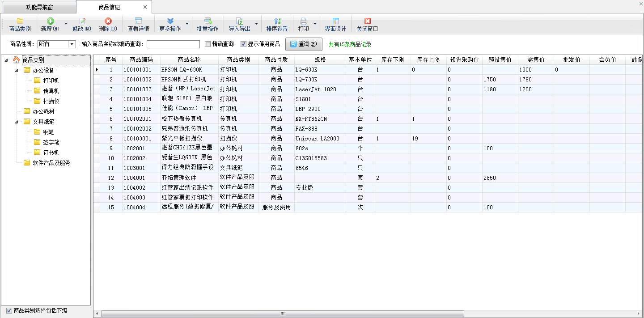Click the product name search input field
The image size is (644, 318).
[173, 44]
